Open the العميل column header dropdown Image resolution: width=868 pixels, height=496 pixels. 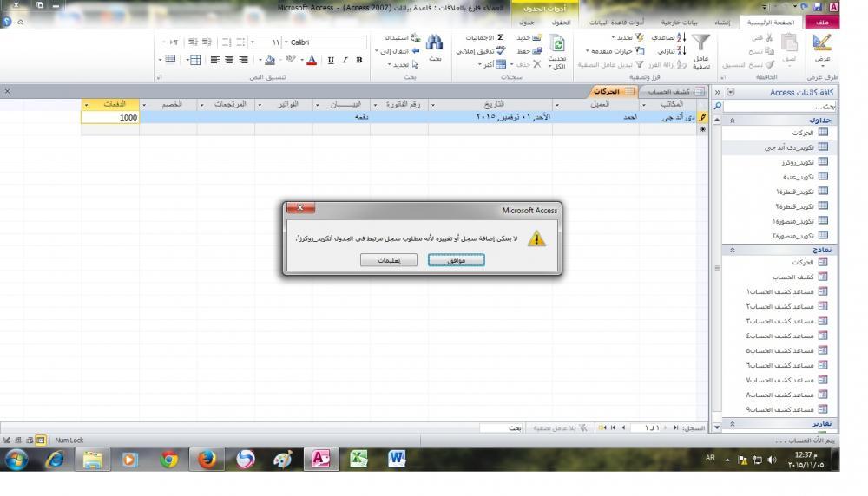[x=557, y=105]
